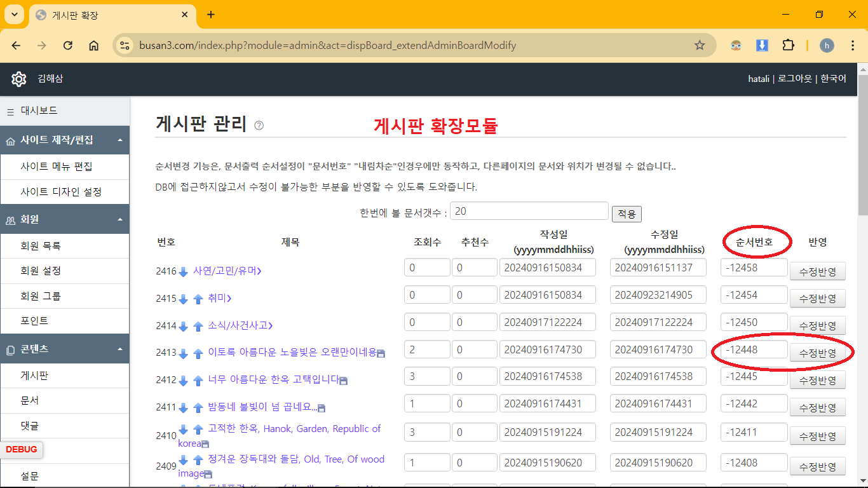Move post 2411 down with arrow
This screenshot has height=488, width=868.
pyautogui.click(x=183, y=408)
